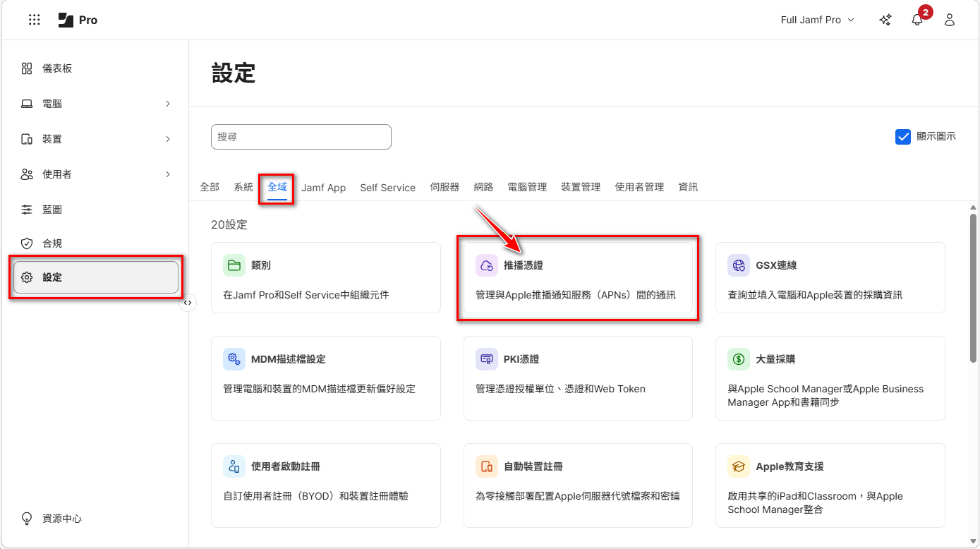Click the 搜尋 settings search field
The height and width of the screenshot is (549, 980).
tap(301, 137)
